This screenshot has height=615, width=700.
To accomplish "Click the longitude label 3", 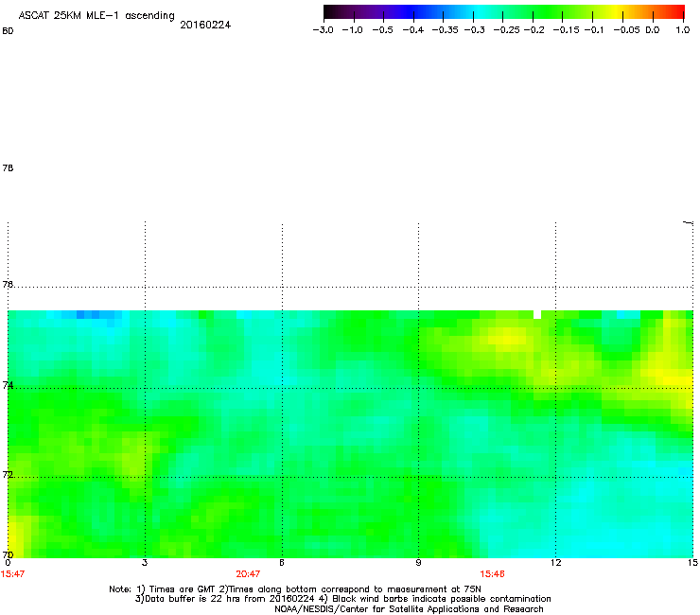I will point(145,563).
